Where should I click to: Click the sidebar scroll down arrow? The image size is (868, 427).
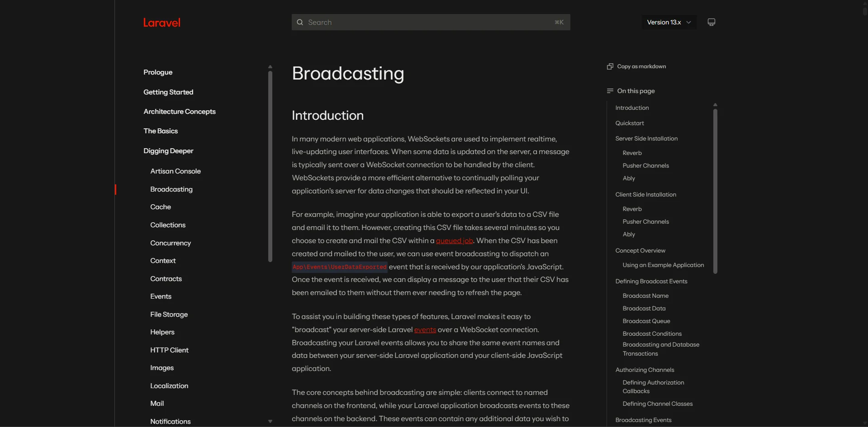click(x=270, y=421)
